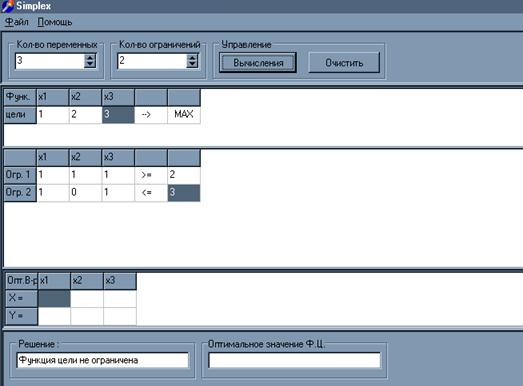
Task: Focus the Кол-во ограничений input field
Action: coord(152,61)
